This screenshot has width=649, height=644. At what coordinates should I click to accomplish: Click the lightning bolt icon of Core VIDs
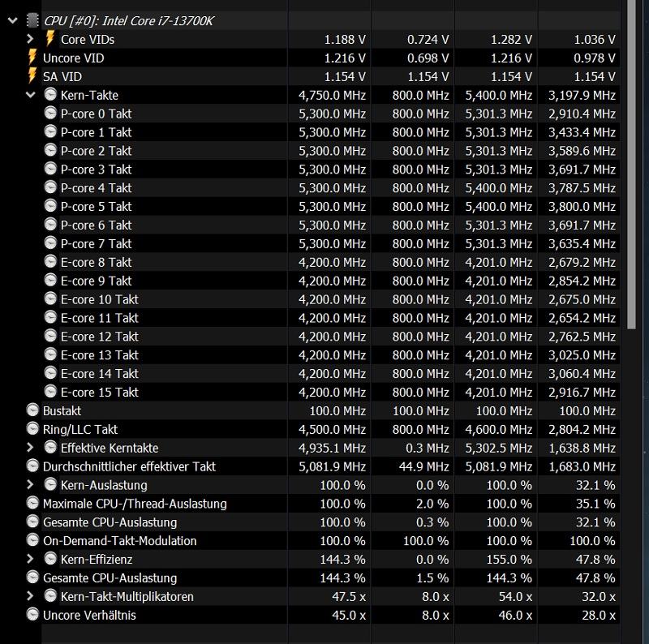coord(50,38)
